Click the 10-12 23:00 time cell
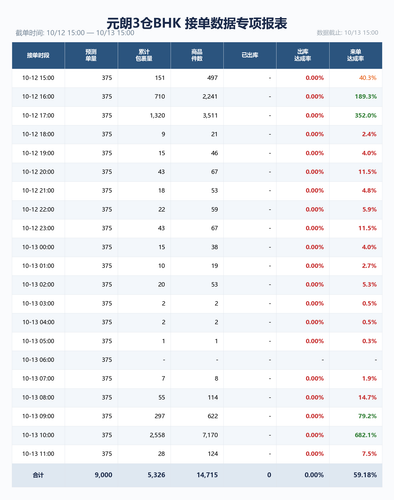The height and width of the screenshot is (500, 394). pyautogui.click(x=38, y=228)
